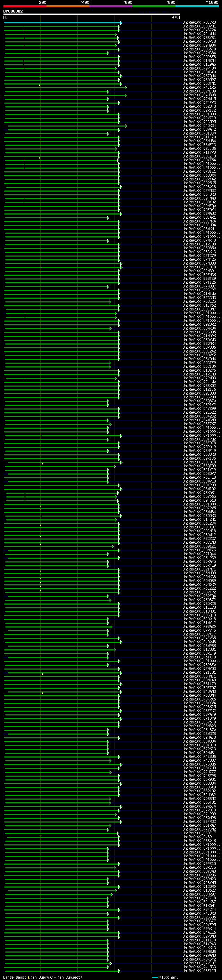Click the cyan ~100% identity legend segment

point(197,6)
